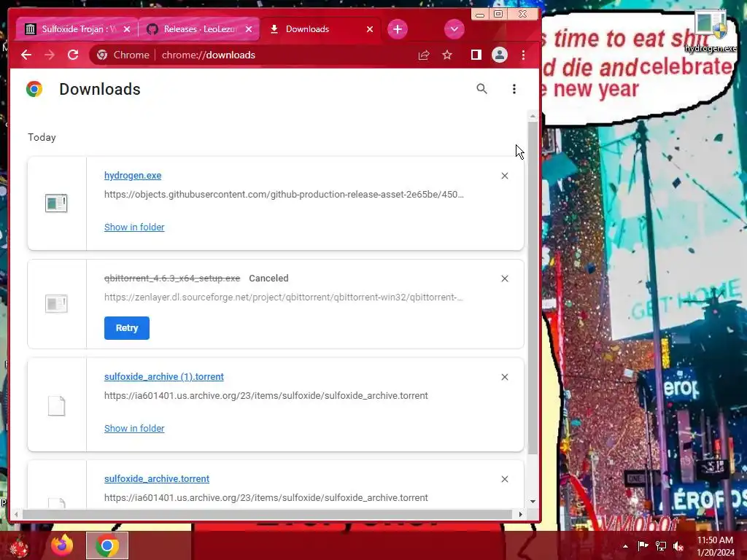The width and height of the screenshot is (747, 560).
Task: Share this page via the share icon
Action: [424, 55]
